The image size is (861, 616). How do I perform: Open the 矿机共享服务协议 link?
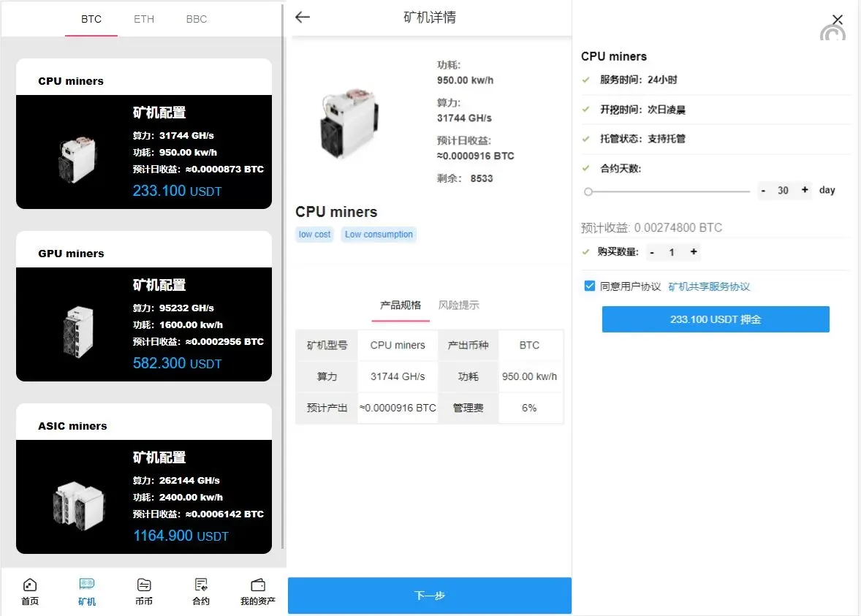(x=709, y=287)
